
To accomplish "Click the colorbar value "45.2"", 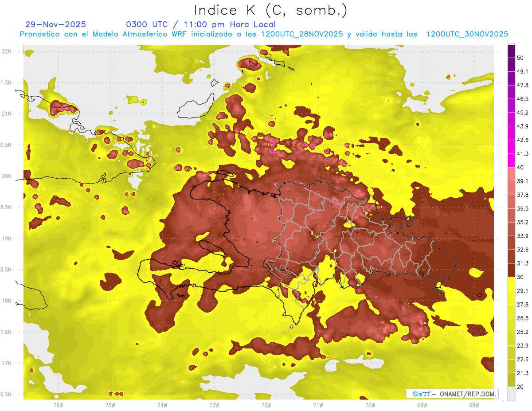I will tap(522, 113).
